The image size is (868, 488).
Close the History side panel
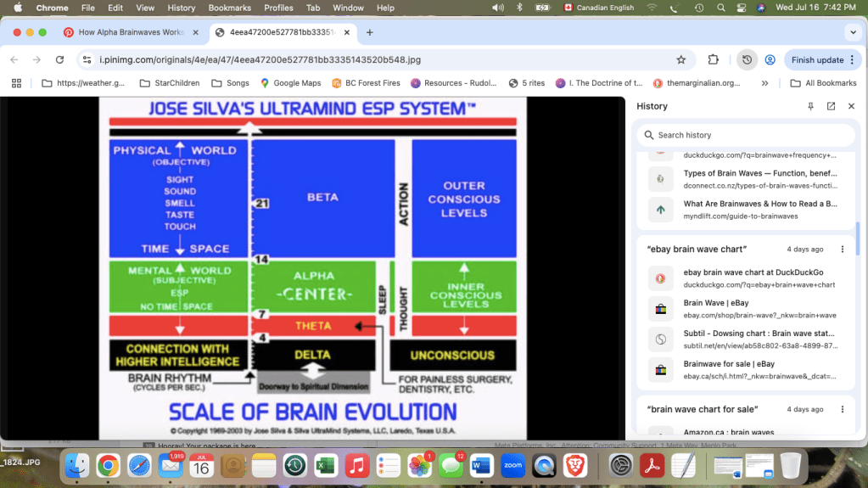(x=850, y=106)
